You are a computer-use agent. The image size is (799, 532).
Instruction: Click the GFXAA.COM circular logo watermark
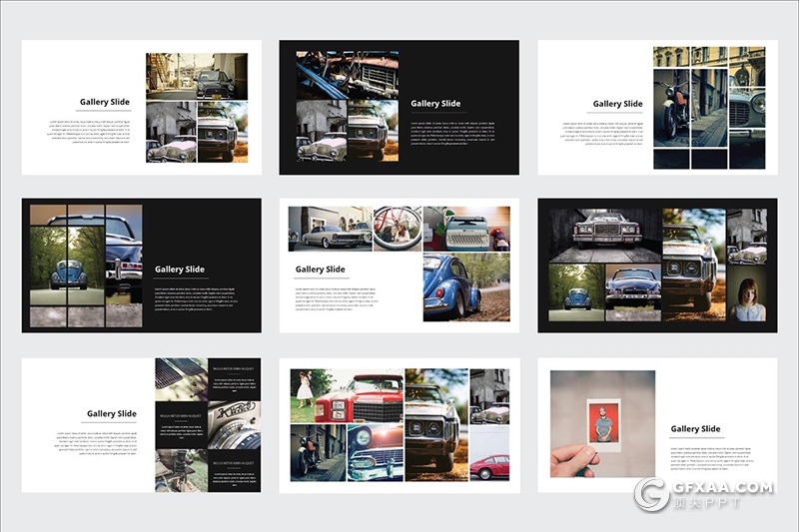click(x=652, y=494)
